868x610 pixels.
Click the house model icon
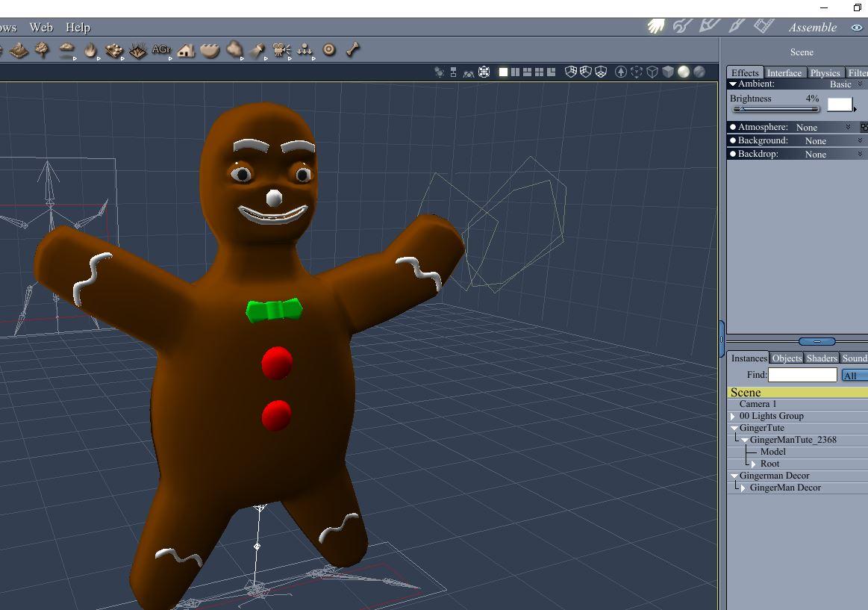pyautogui.click(x=186, y=50)
